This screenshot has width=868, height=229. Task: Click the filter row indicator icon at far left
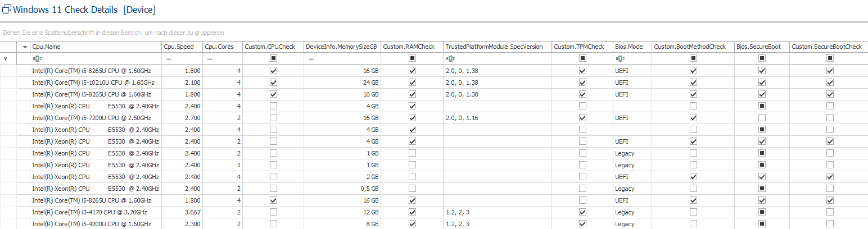coord(6,58)
